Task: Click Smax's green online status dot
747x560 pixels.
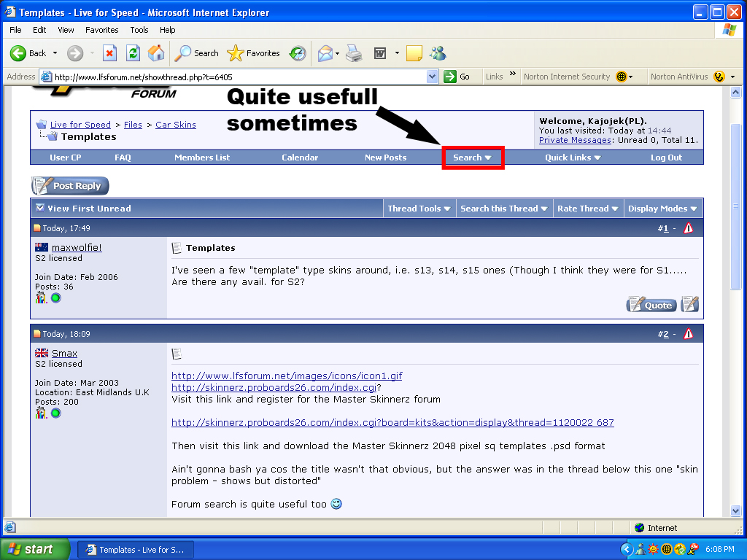Action: pos(56,413)
